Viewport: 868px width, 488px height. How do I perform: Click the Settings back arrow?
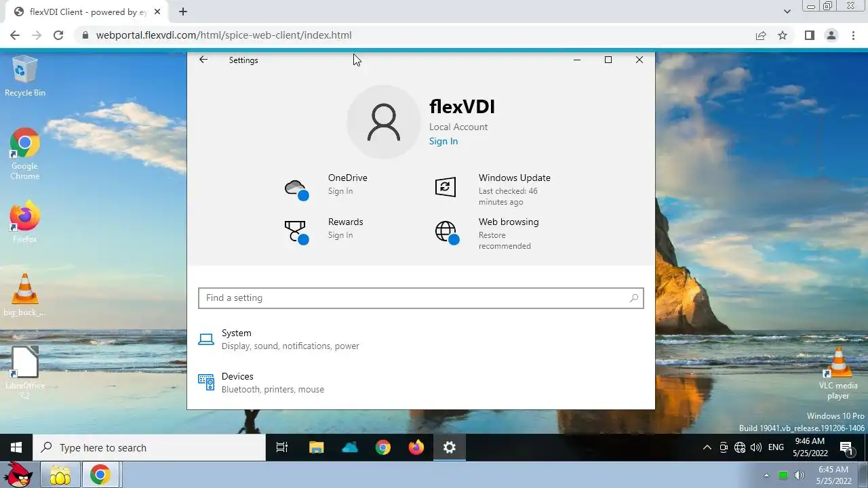point(203,60)
